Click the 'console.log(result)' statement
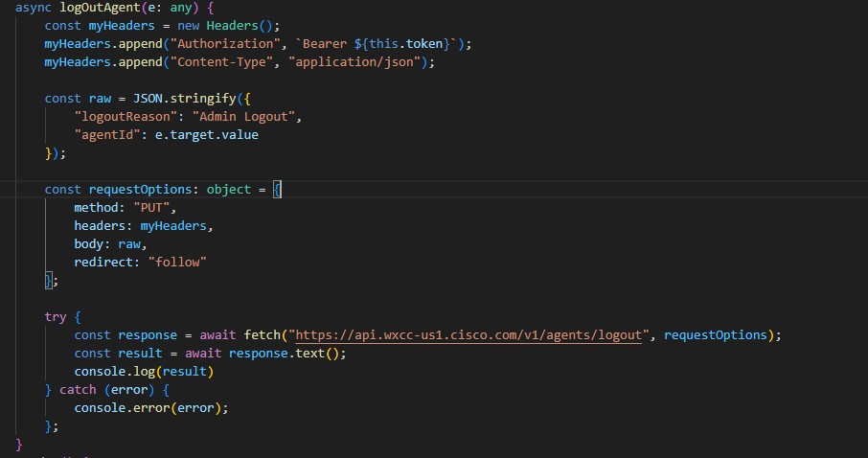Viewport: 868px width, 458px height. [144, 372]
